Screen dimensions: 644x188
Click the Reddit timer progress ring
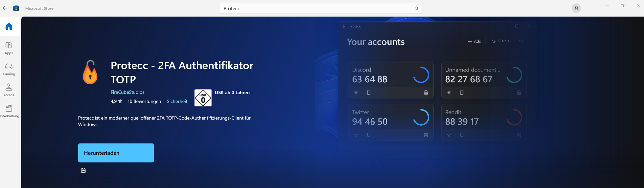pos(514,117)
